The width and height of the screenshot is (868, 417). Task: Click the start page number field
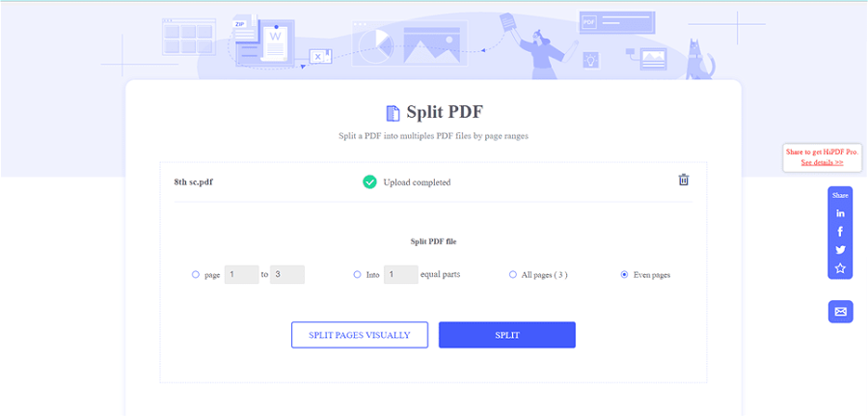pos(241,275)
